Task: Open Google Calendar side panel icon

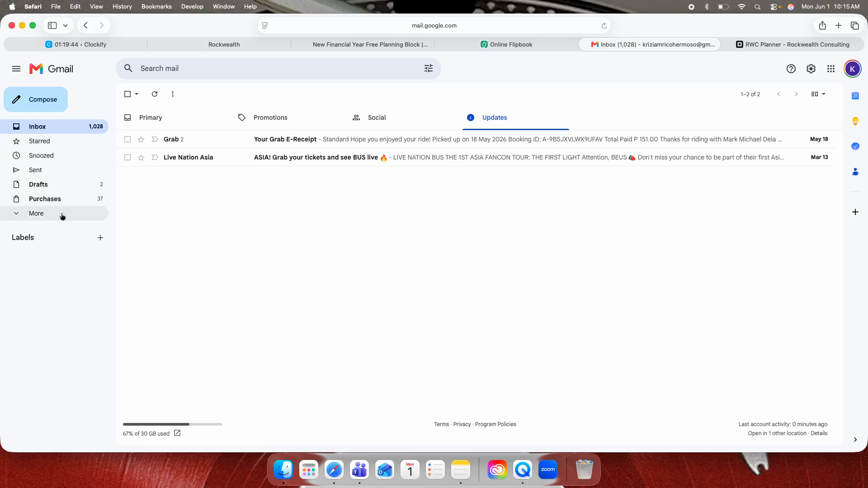Action: click(855, 96)
